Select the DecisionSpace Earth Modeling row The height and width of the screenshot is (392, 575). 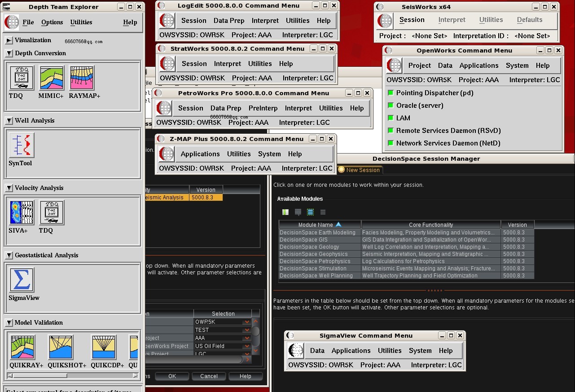coord(406,233)
